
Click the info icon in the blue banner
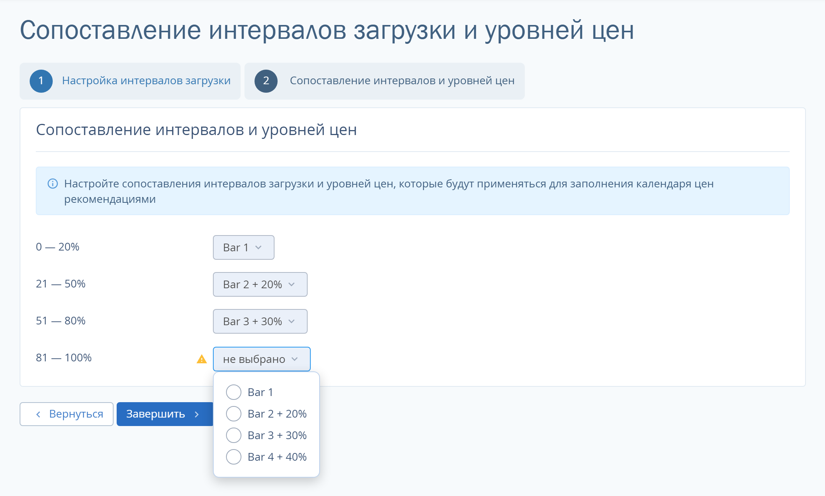coord(53,184)
